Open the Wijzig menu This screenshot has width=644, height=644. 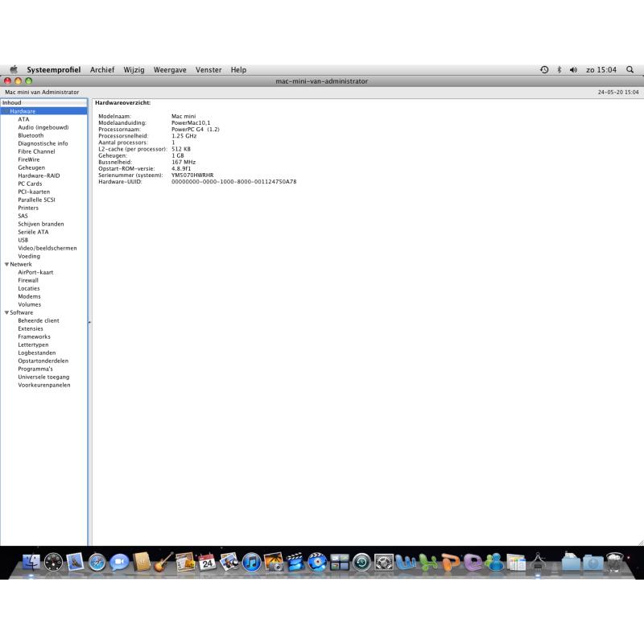(134, 70)
